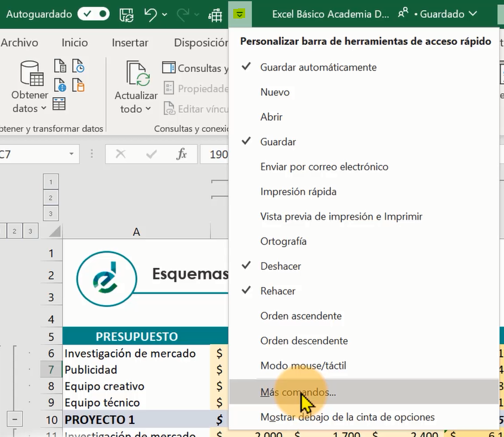Enable Vista previa de impresión e Imprimir
The image size is (504, 437).
click(364, 216)
